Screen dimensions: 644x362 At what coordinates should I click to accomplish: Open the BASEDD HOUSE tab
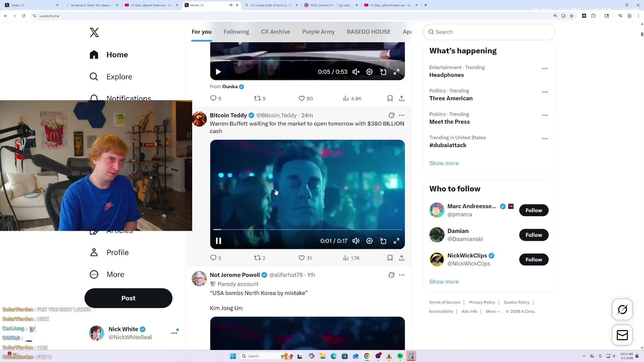[x=368, y=32]
